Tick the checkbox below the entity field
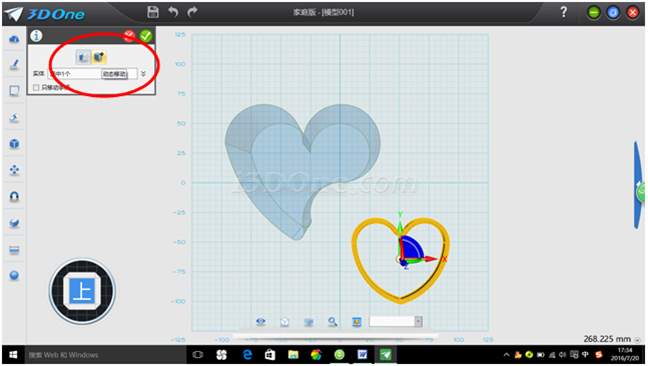The image size is (648, 366). coord(36,88)
